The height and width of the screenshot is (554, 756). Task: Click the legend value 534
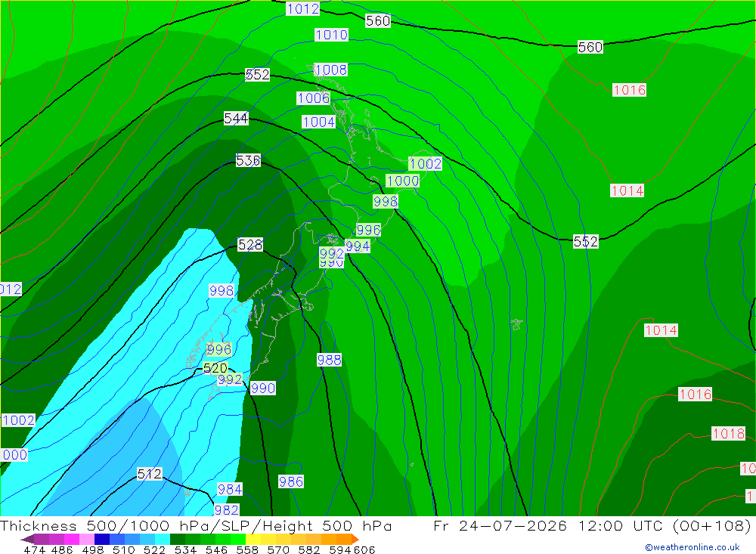pyautogui.click(x=185, y=549)
